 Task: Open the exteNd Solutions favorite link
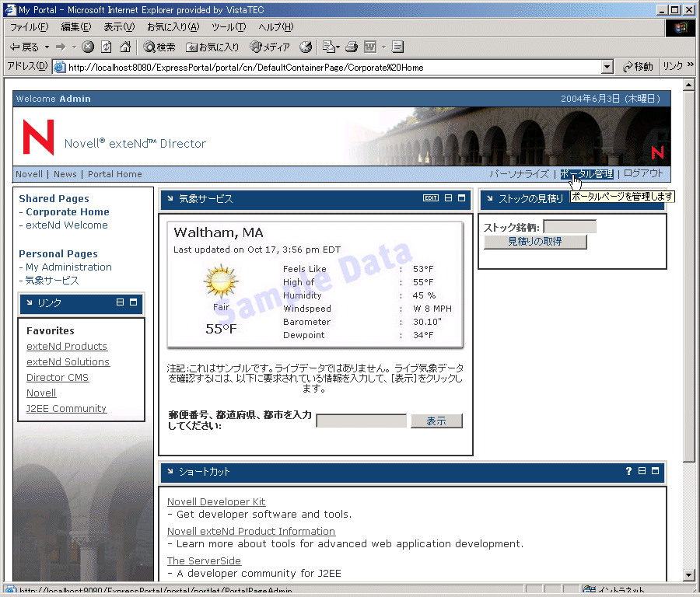68,362
